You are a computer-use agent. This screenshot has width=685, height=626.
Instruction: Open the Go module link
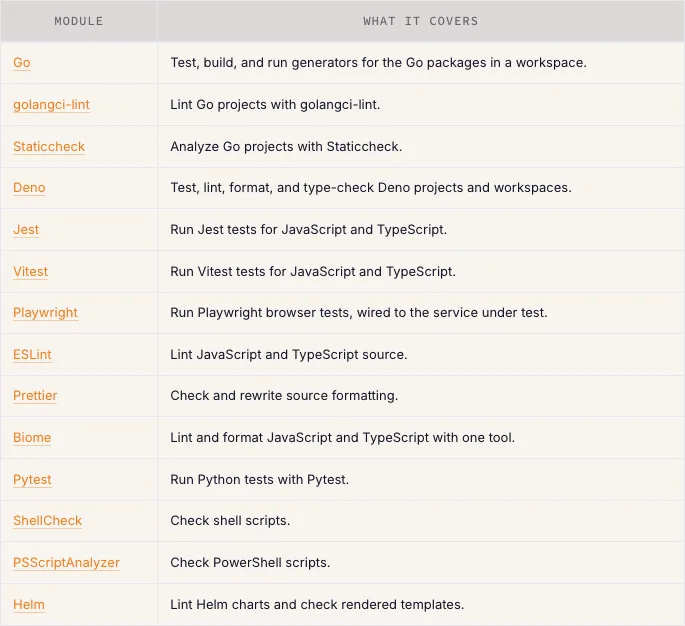(22, 62)
